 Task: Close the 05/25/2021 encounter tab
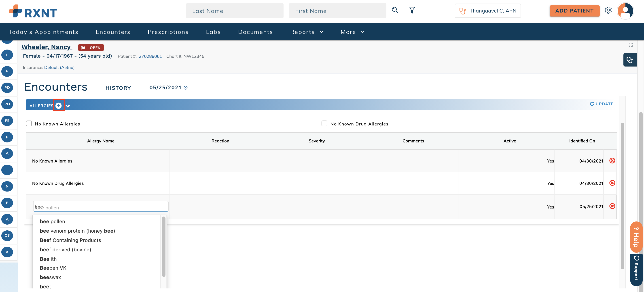click(x=186, y=88)
